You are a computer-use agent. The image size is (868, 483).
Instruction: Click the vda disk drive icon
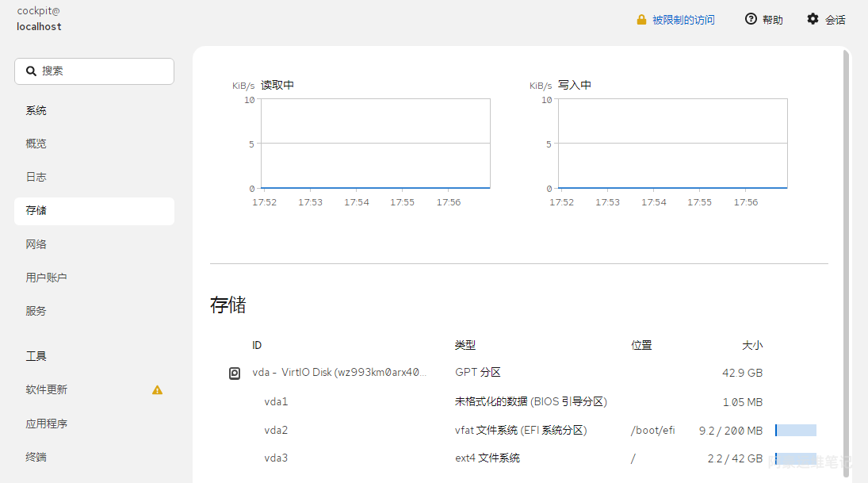click(x=235, y=373)
